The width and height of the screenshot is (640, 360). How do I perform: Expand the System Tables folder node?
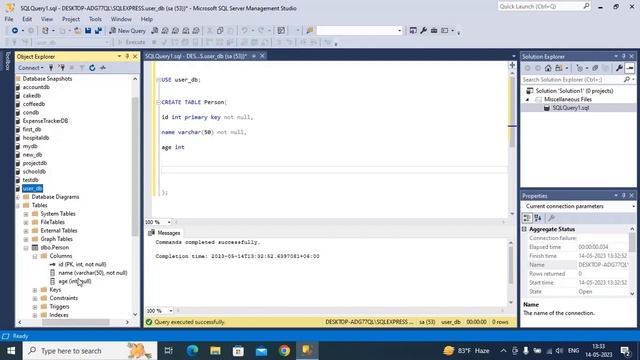click(26, 214)
